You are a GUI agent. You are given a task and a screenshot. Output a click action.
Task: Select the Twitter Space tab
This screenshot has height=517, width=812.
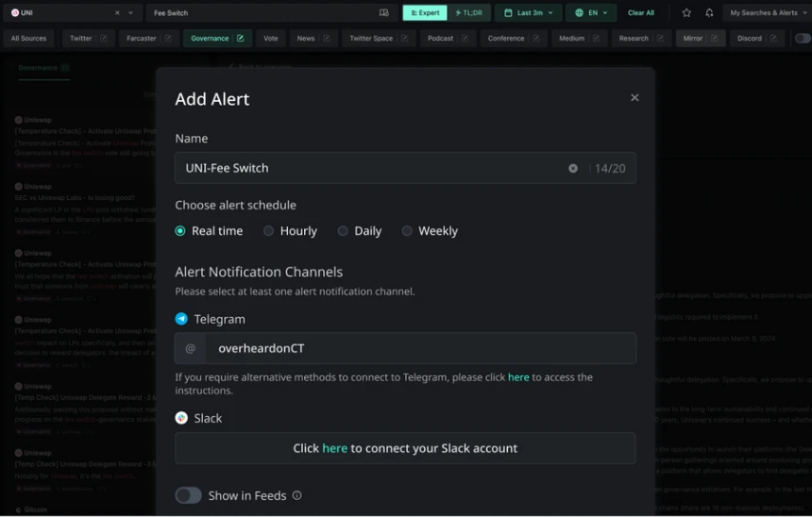pyautogui.click(x=371, y=39)
